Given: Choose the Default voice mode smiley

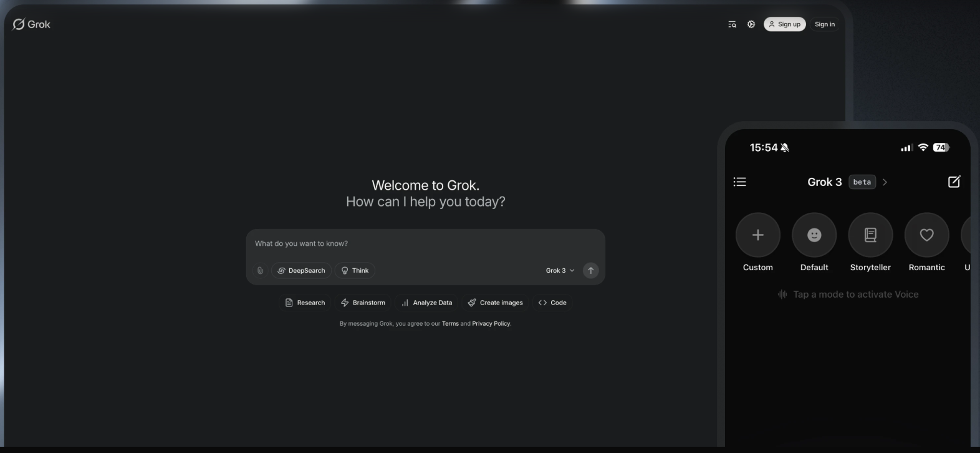Looking at the screenshot, I should click(x=814, y=235).
